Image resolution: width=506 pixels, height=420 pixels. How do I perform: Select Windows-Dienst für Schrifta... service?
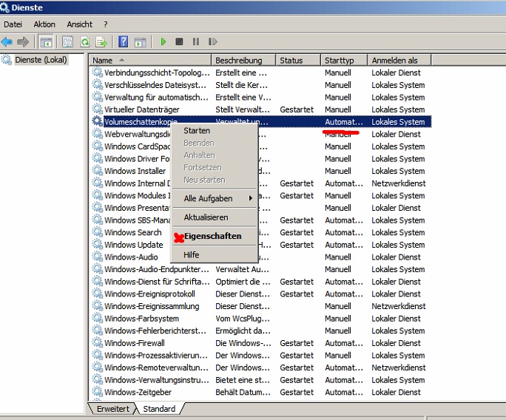(x=157, y=282)
